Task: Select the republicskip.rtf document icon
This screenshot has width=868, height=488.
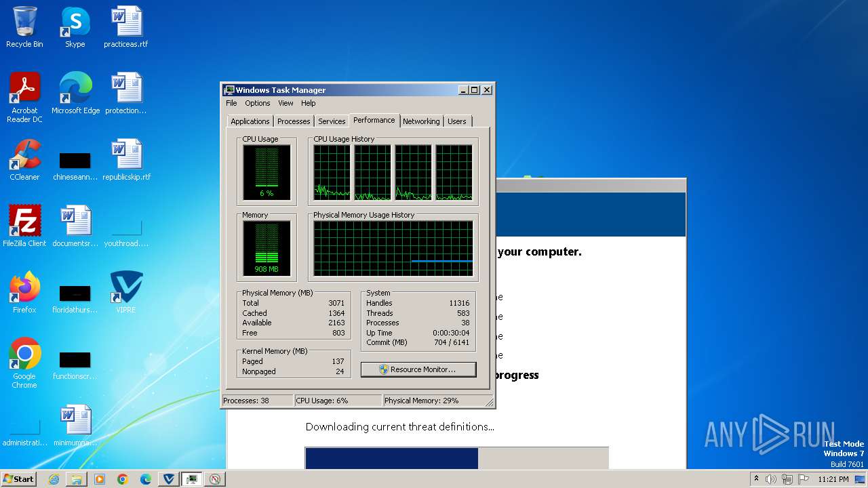Action: [126, 159]
